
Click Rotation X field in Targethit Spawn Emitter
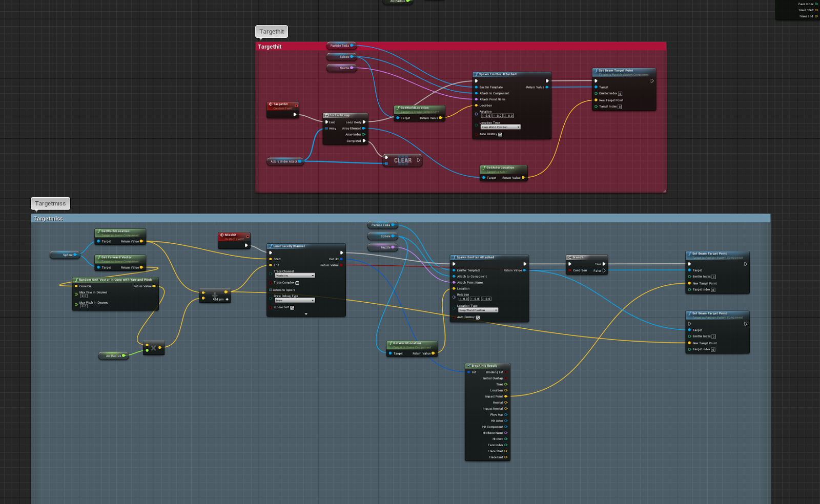486,116
